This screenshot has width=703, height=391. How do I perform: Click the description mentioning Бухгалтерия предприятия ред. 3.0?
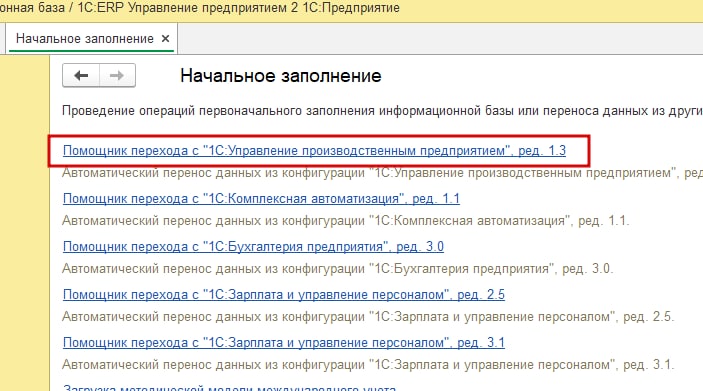coord(338,269)
